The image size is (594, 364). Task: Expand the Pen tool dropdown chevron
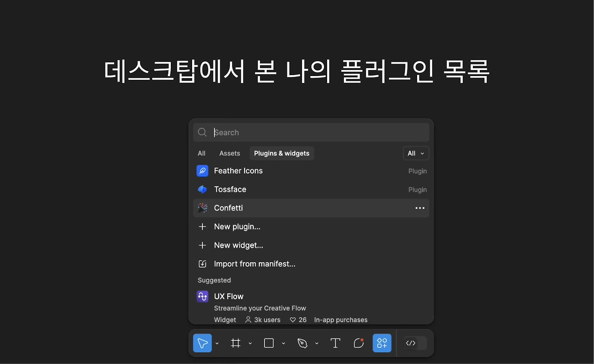pos(317,344)
